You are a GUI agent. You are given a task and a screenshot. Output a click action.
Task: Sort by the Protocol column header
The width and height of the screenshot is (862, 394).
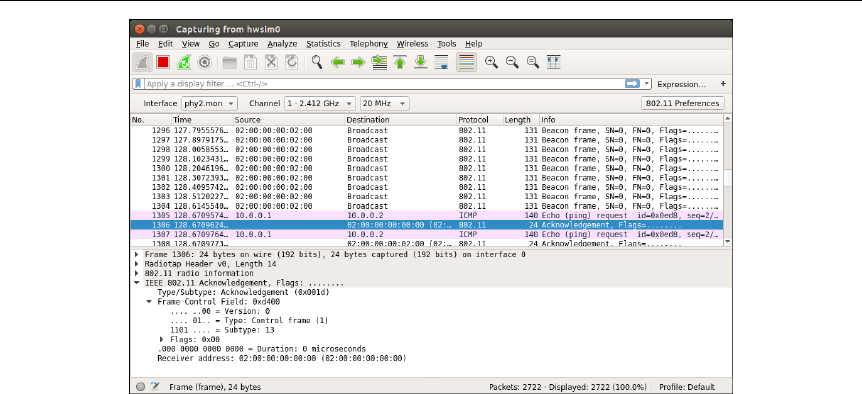point(480,120)
